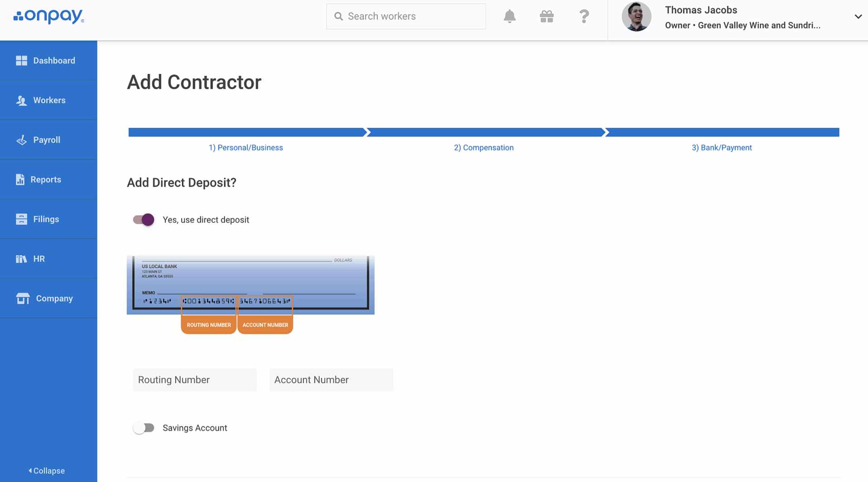Go to step 1 Personal/Business
The height and width of the screenshot is (482, 868).
[246, 148]
